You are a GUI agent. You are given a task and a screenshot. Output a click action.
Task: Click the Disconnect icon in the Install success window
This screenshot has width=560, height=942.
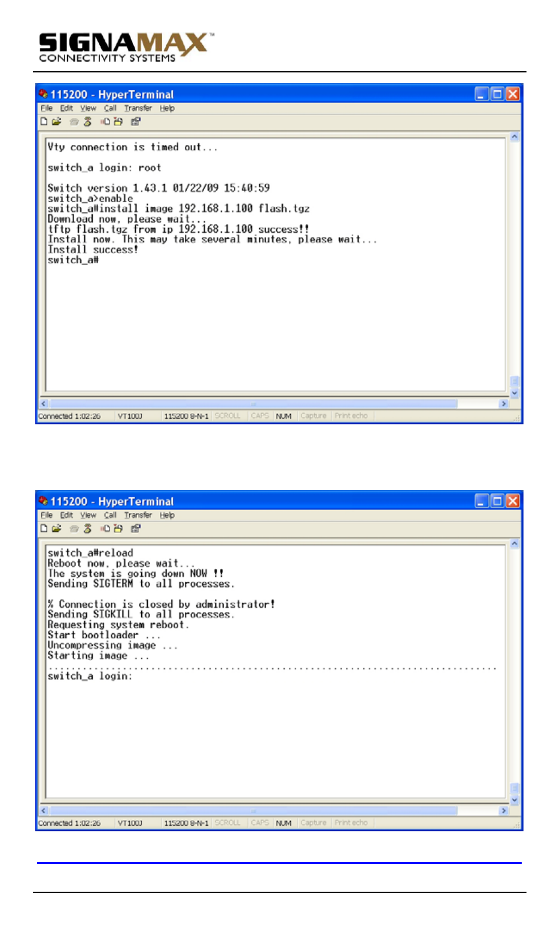pyautogui.click(x=88, y=121)
